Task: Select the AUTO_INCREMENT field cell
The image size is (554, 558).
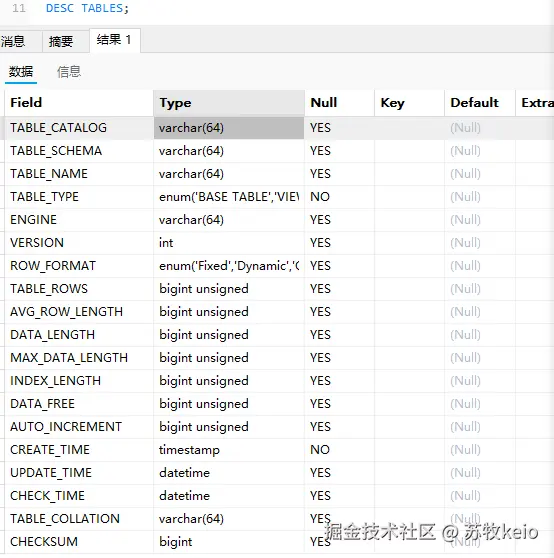Action: [x=79, y=427]
